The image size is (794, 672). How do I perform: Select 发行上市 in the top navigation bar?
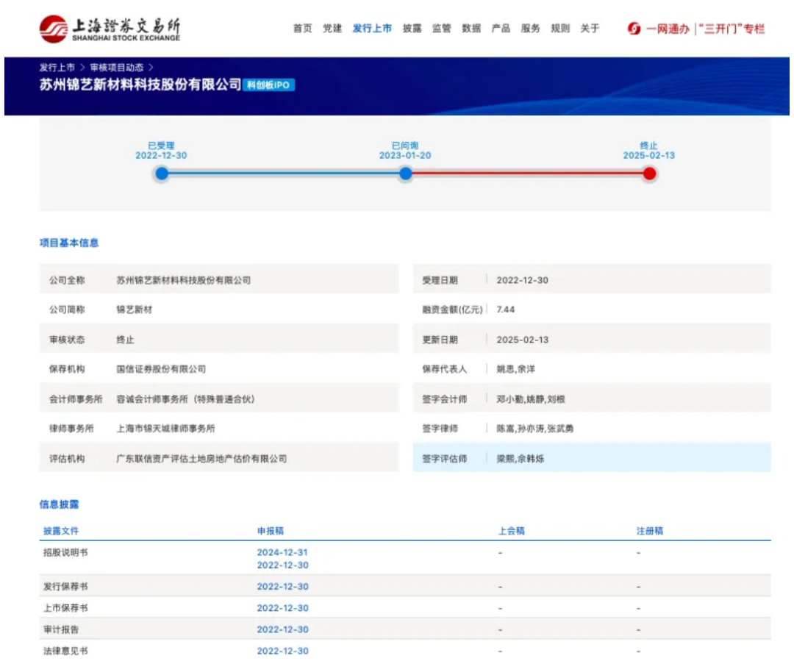click(x=372, y=29)
